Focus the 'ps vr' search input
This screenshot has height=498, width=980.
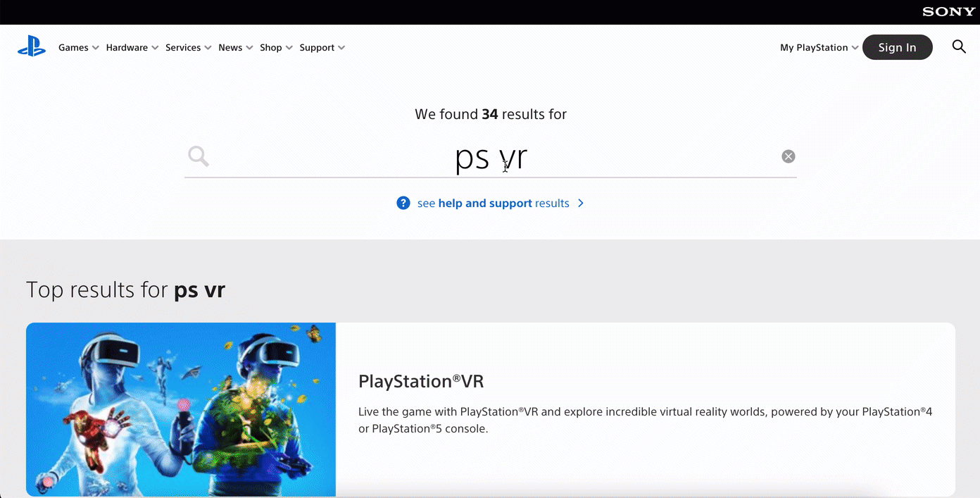click(x=491, y=157)
